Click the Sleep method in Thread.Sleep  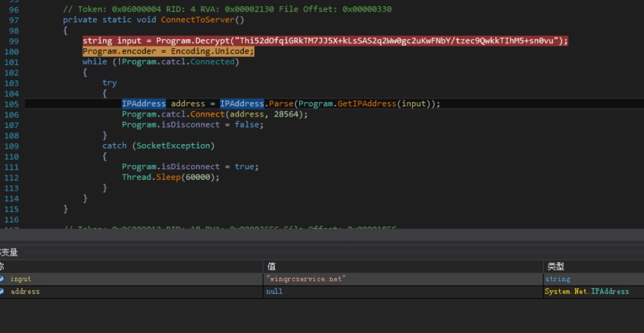(x=168, y=177)
